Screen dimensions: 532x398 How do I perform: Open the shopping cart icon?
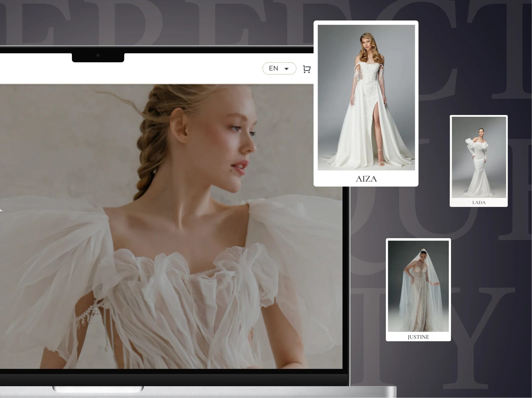coord(307,69)
